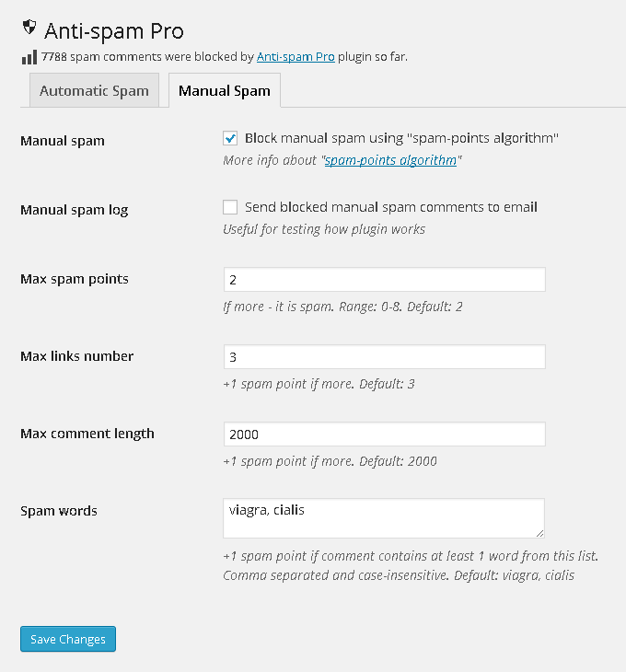
Task: Click the bar chart statistics icon
Action: (x=29, y=57)
